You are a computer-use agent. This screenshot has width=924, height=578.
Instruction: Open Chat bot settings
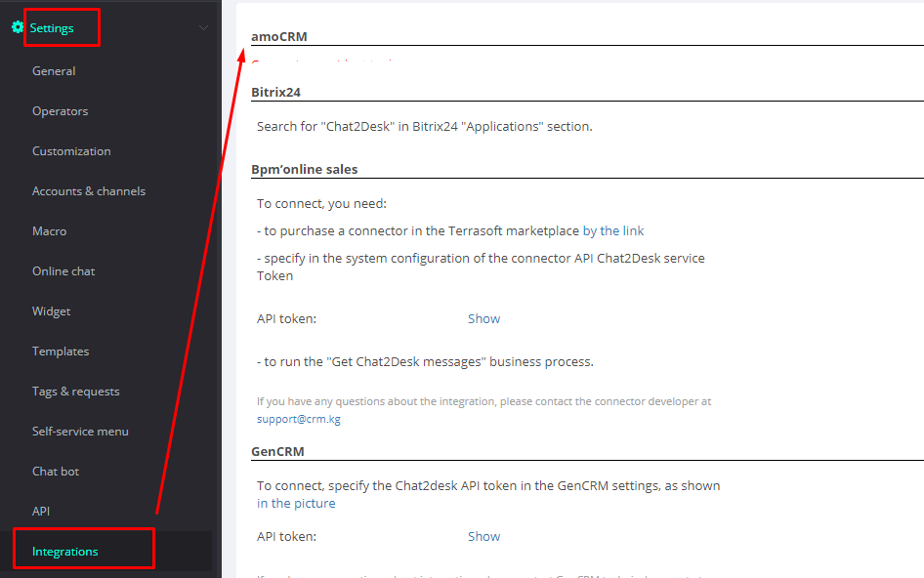(x=56, y=472)
